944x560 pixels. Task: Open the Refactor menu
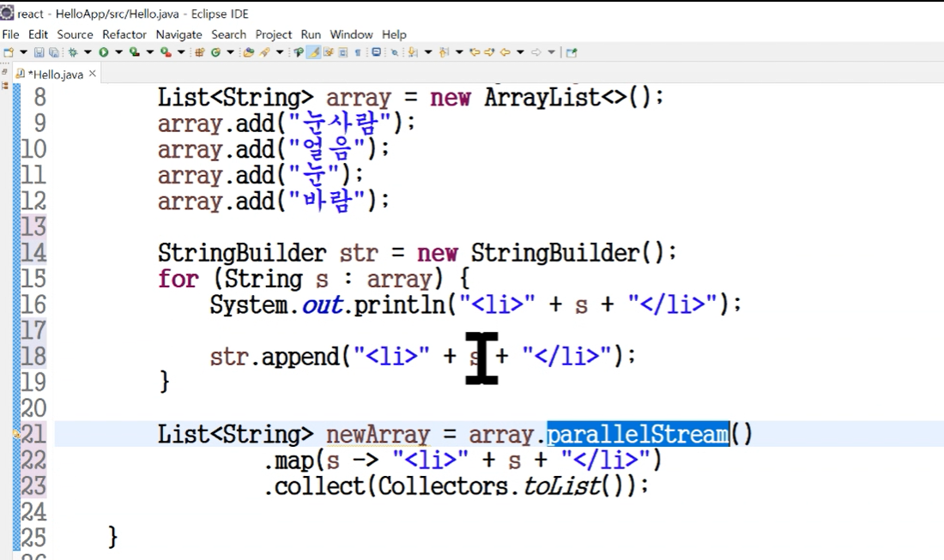coord(124,34)
